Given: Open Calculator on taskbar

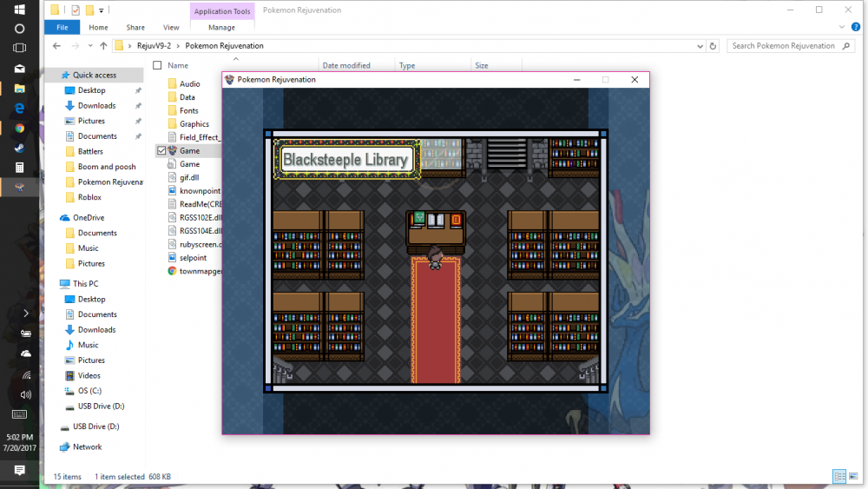Looking at the screenshot, I should (x=19, y=168).
